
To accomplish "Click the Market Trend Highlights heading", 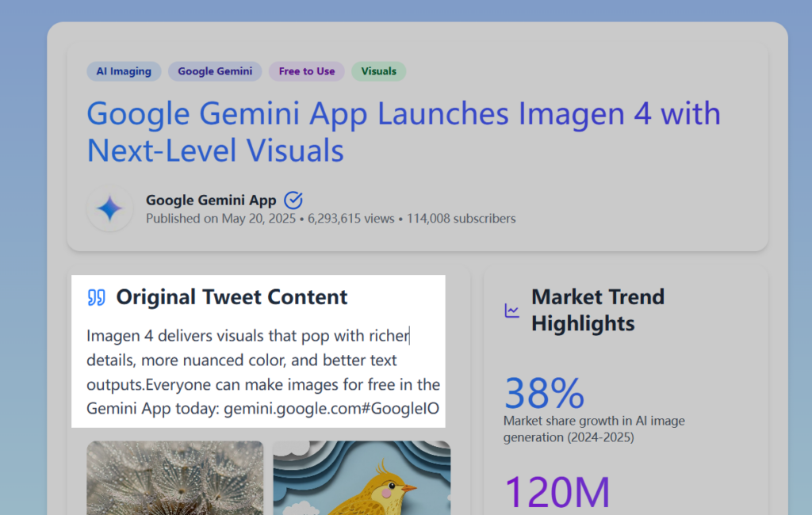I will (598, 310).
